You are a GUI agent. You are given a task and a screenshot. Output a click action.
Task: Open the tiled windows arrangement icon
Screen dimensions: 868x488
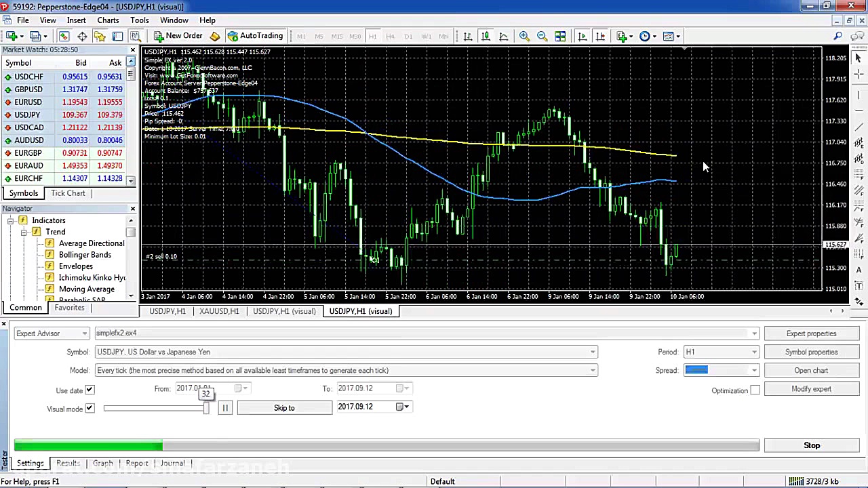point(560,36)
